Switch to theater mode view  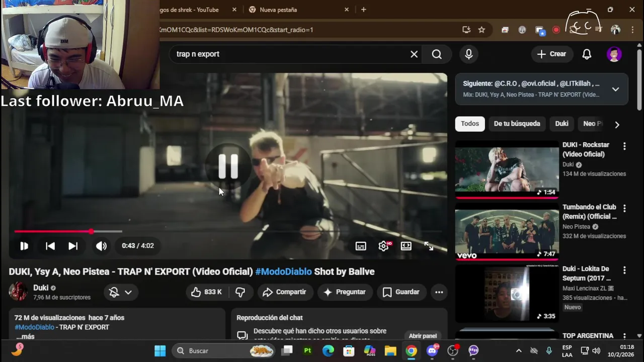pyautogui.click(x=406, y=246)
